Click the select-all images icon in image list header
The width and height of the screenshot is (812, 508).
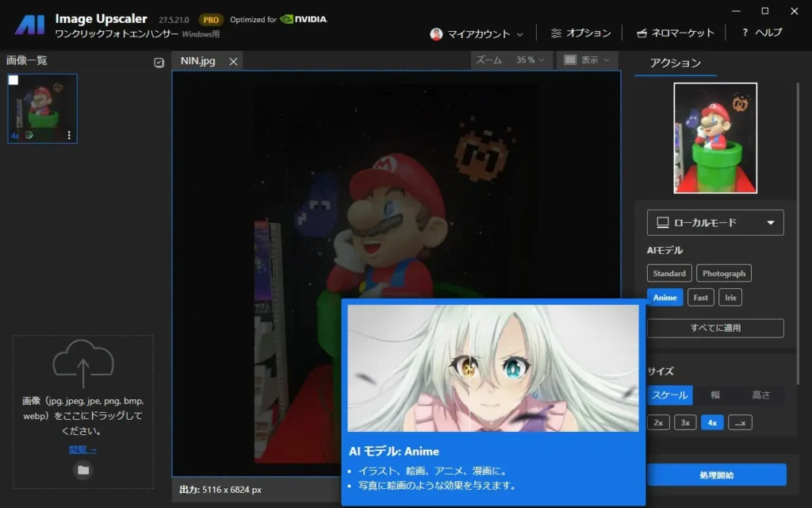159,63
